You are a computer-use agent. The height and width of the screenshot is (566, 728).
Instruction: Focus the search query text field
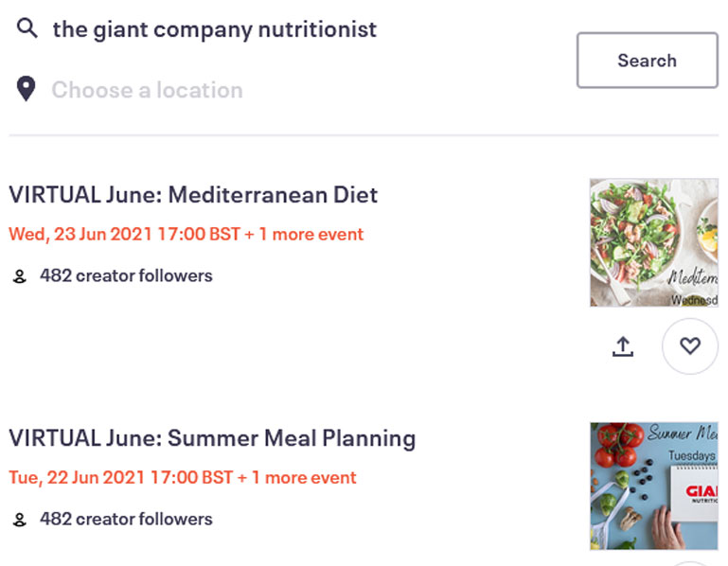(284, 29)
